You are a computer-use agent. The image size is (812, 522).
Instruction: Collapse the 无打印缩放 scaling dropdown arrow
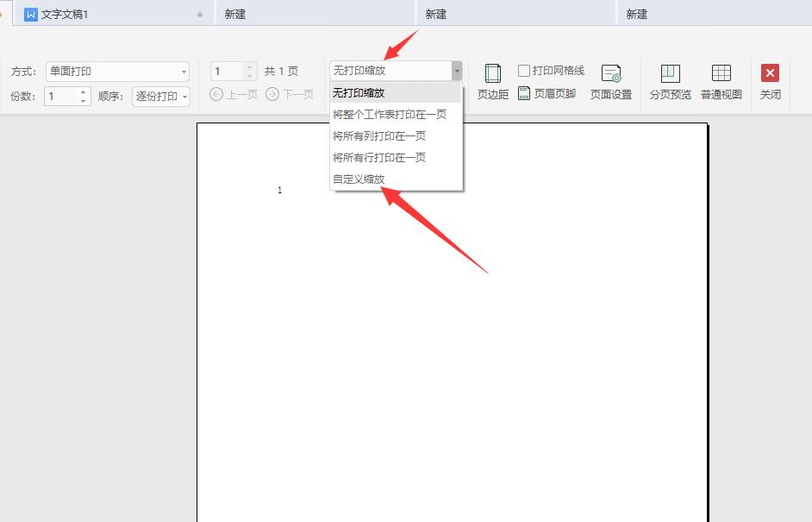click(x=457, y=71)
